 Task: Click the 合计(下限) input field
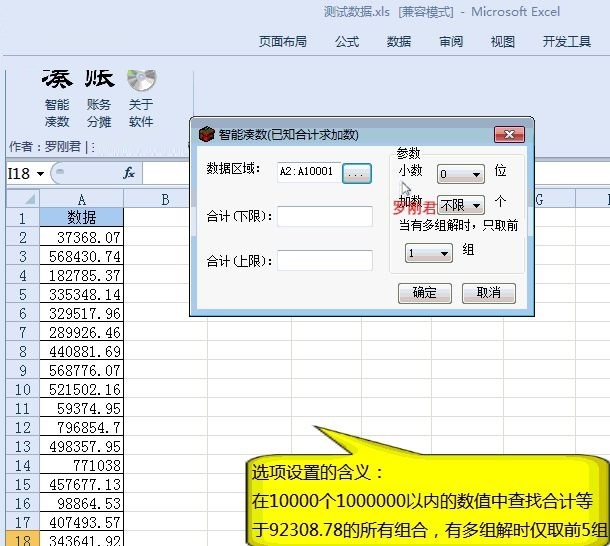point(324,217)
